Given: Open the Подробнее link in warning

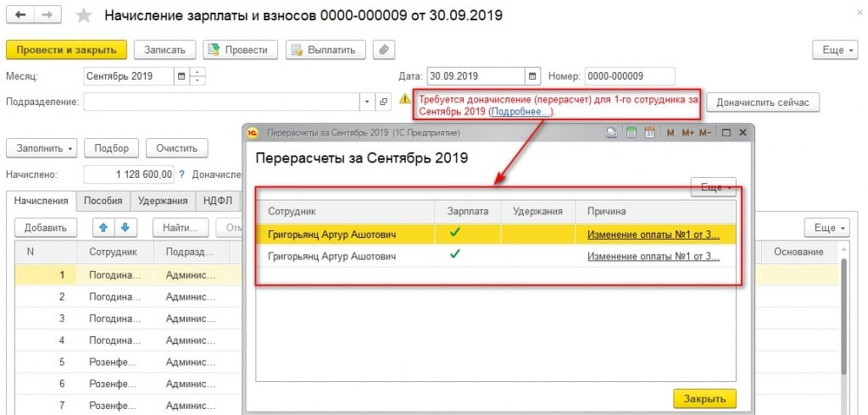Looking at the screenshot, I should pyautogui.click(x=520, y=112).
